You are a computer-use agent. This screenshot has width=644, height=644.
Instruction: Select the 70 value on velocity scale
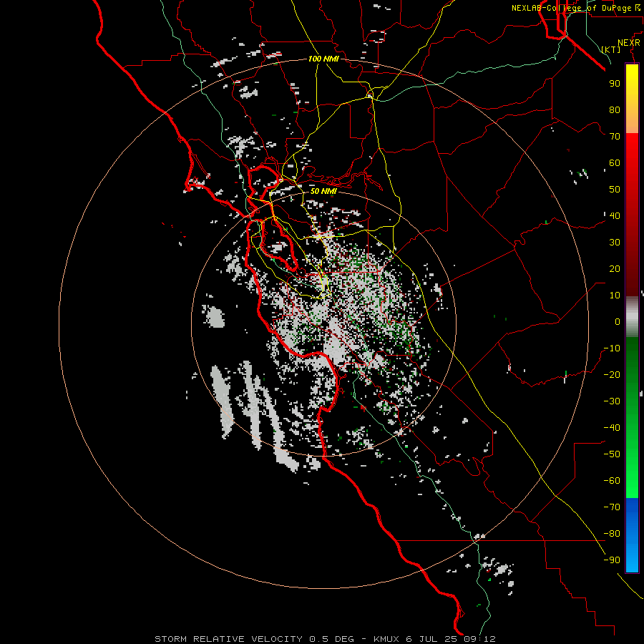point(615,137)
